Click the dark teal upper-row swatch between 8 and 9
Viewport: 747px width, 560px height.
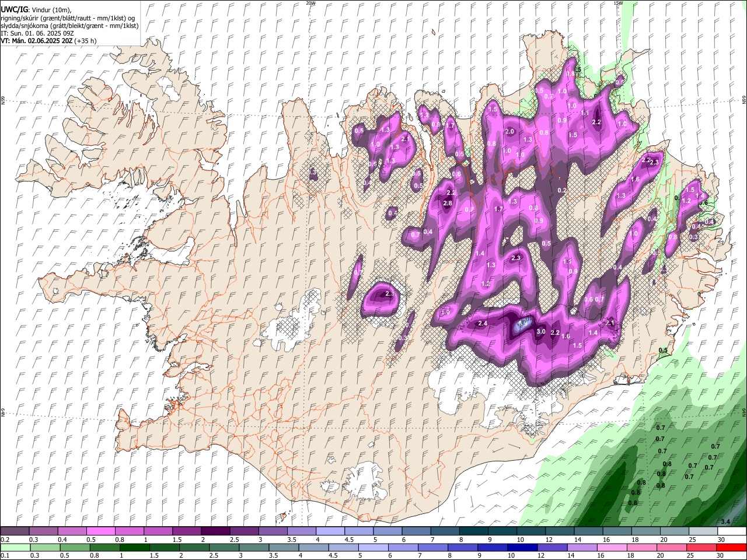point(473,531)
